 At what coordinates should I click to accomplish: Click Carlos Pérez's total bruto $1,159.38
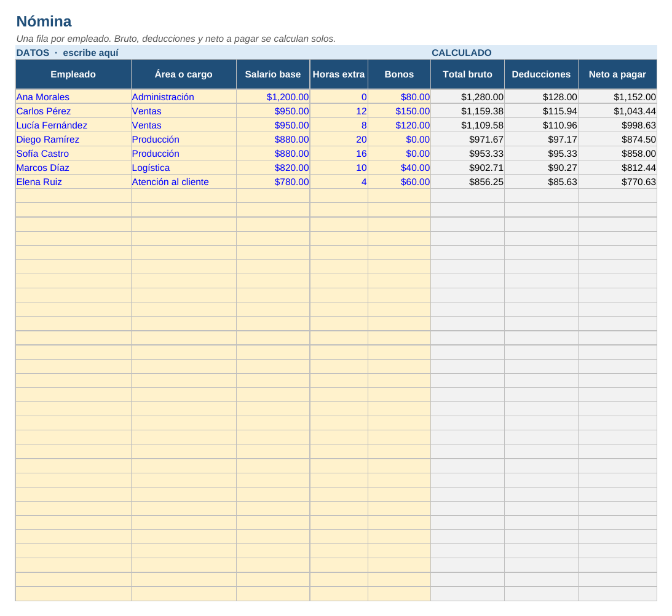tap(467, 111)
